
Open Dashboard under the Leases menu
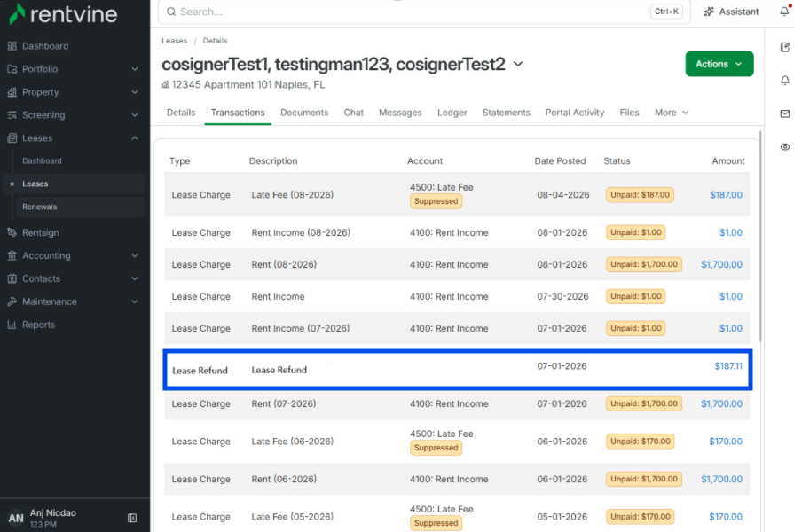point(42,161)
